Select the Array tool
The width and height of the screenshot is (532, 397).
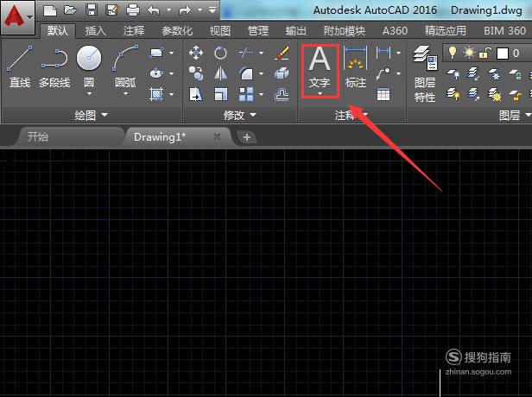(x=246, y=94)
